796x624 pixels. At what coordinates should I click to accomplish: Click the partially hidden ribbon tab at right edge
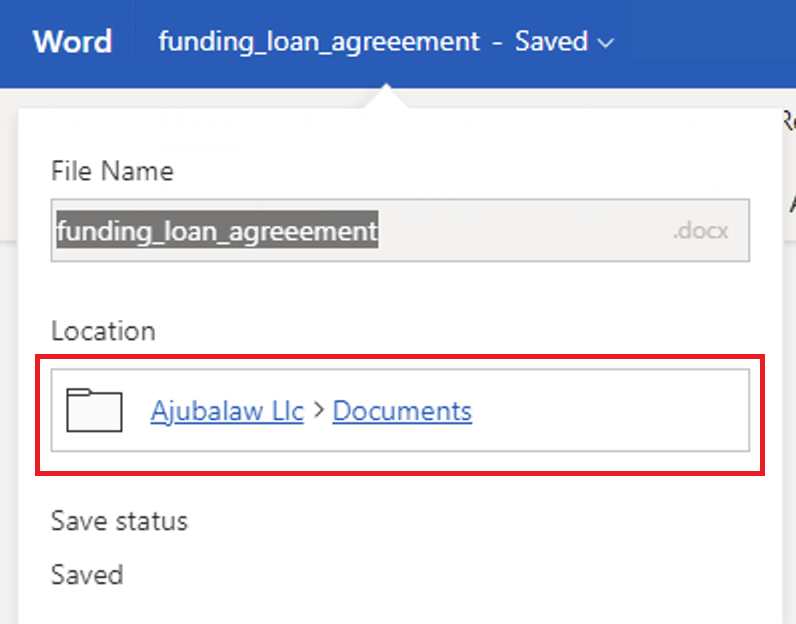[787, 121]
